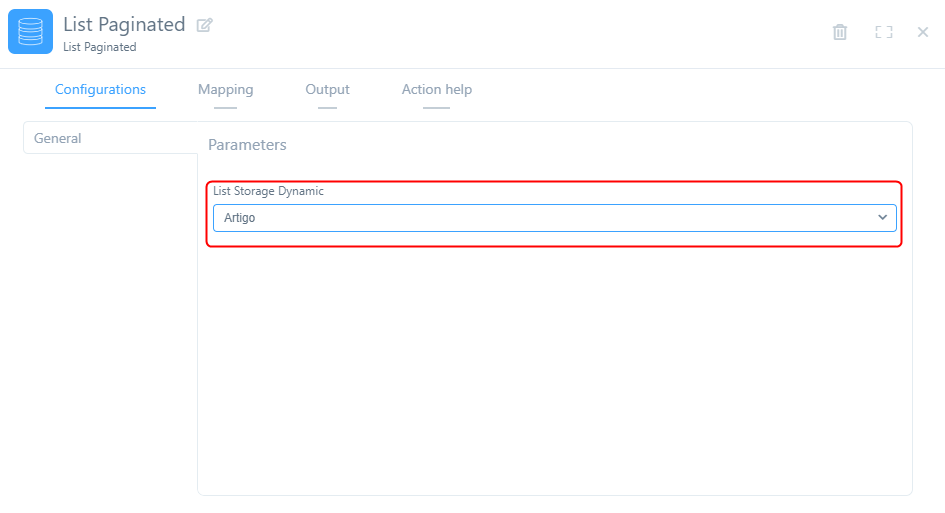Click the underline indicator beneath Mapping tab
Screen dimensions: 945x513
coord(225,107)
